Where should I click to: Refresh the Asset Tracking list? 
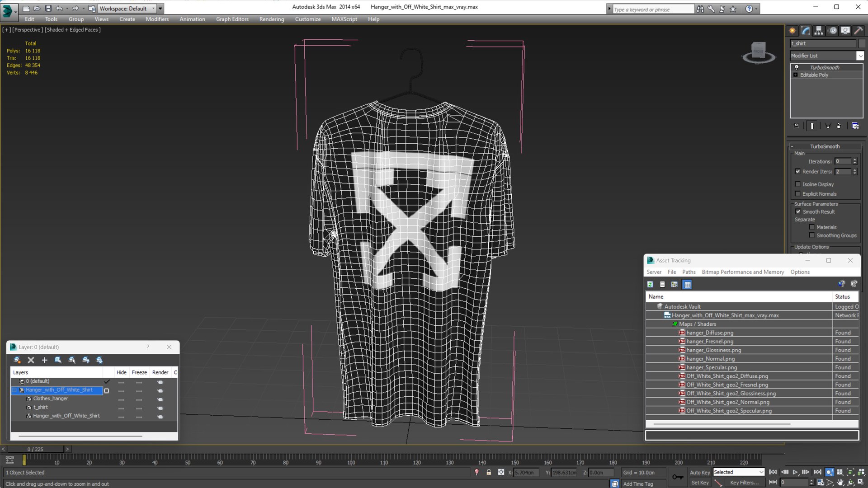coord(650,284)
